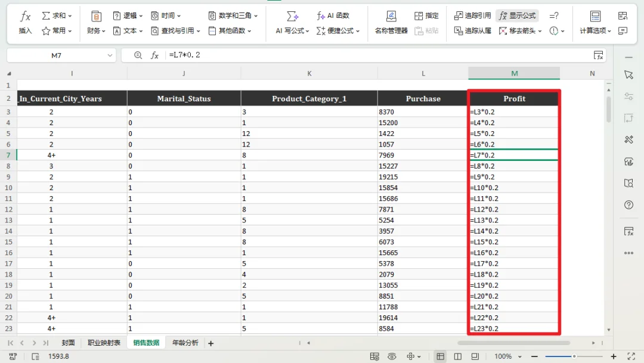Click Trace Dependents (追踪从属)
This screenshot has width=644, height=363.
point(473,30)
